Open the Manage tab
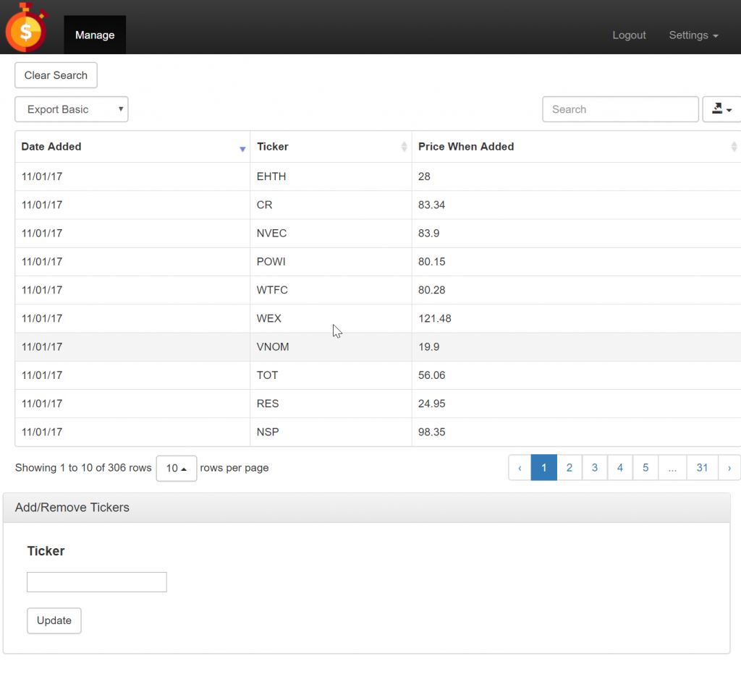741x700 pixels. pyautogui.click(x=95, y=35)
